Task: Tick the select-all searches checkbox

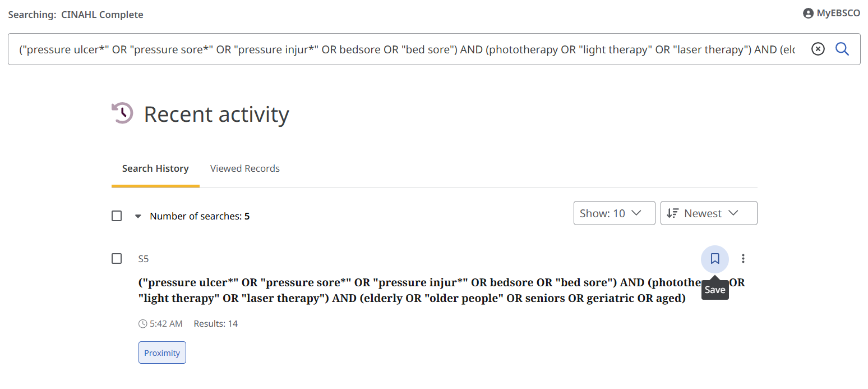Action: tap(117, 216)
